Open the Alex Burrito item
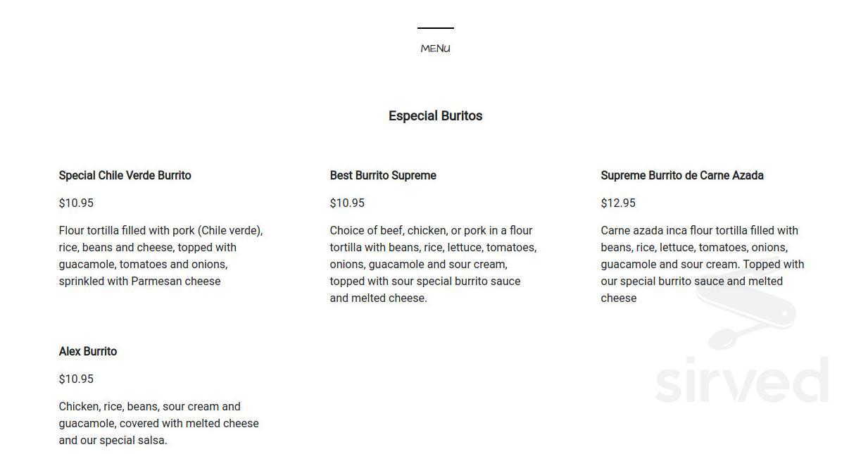 [x=88, y=351]
